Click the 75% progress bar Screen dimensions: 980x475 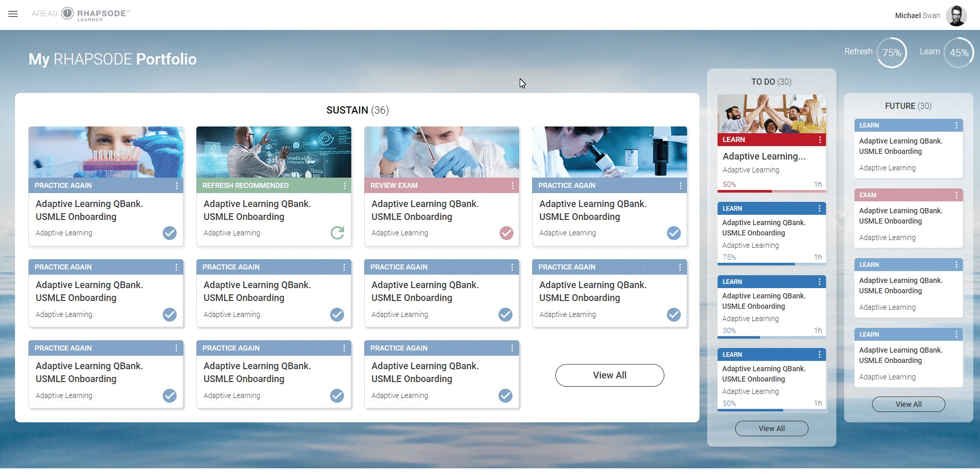(x=772, y=264)
